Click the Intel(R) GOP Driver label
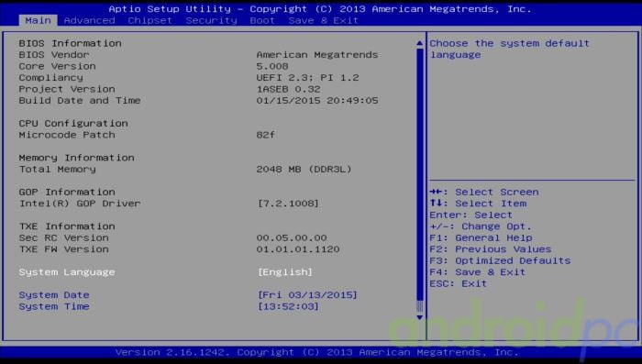Image resolution: width=642 pixels, height=364 pixels. click(x=80, y=204)
